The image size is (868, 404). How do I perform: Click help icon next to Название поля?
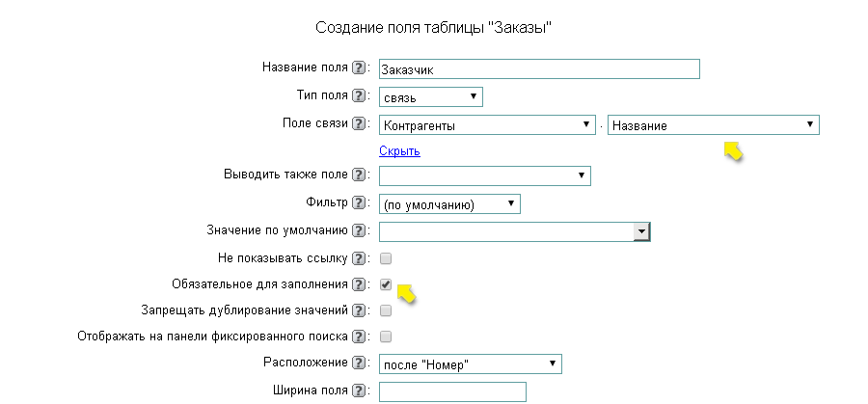(359, 68)
